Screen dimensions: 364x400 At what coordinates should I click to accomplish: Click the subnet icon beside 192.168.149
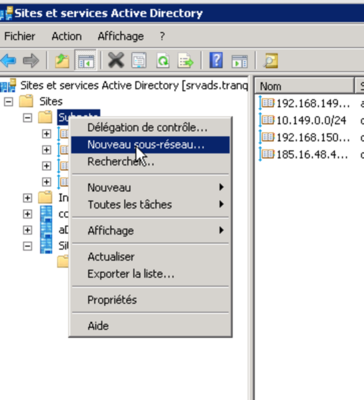pos(268,103)
